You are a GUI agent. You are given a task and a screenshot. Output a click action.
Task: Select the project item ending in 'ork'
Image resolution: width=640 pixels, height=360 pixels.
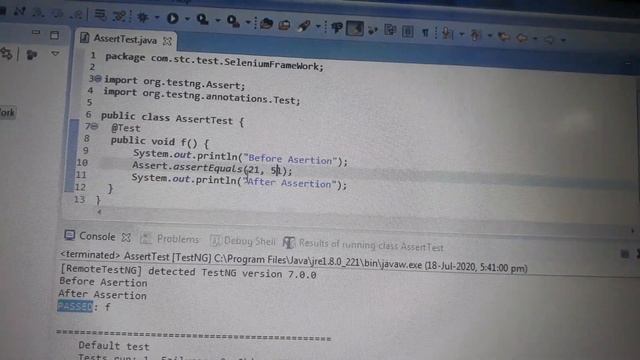point(7,113)
